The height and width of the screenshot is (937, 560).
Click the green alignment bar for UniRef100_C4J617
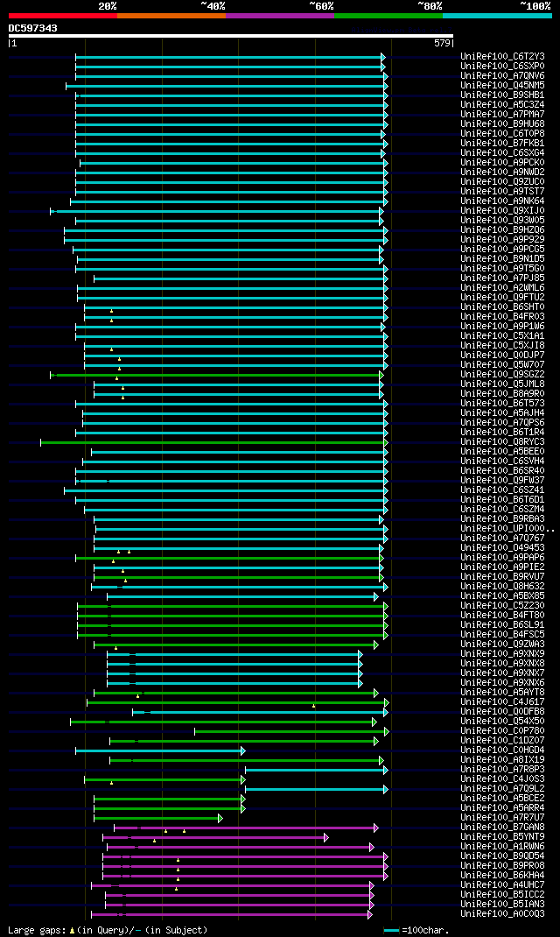pyautogui.click(x=238, y=702)
